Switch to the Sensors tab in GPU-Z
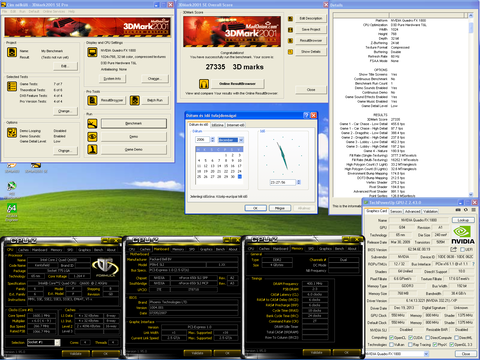Screen dimensions: 480x360 396,211
